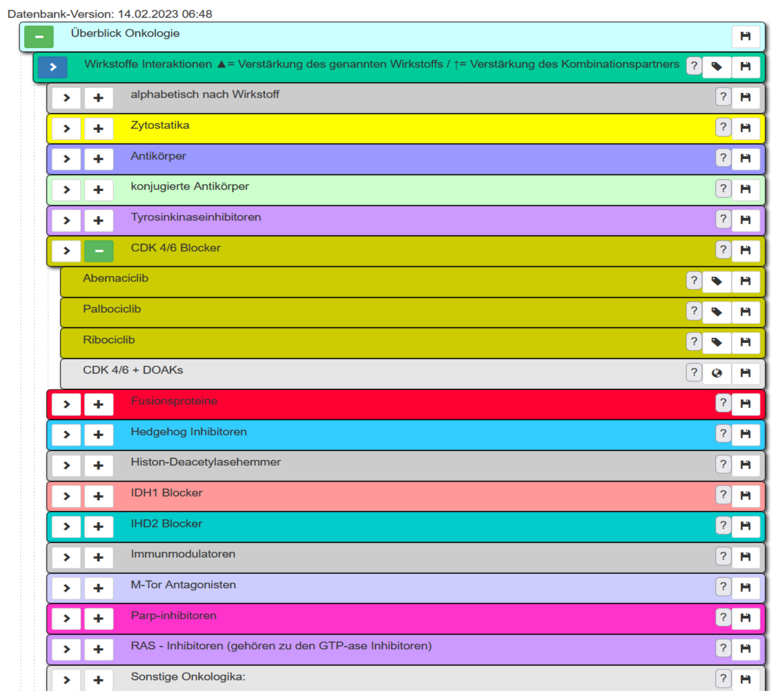778x700 pixels.
Task: Expand the Antikörper group with the plus button
Action: (x=98, y=159)
